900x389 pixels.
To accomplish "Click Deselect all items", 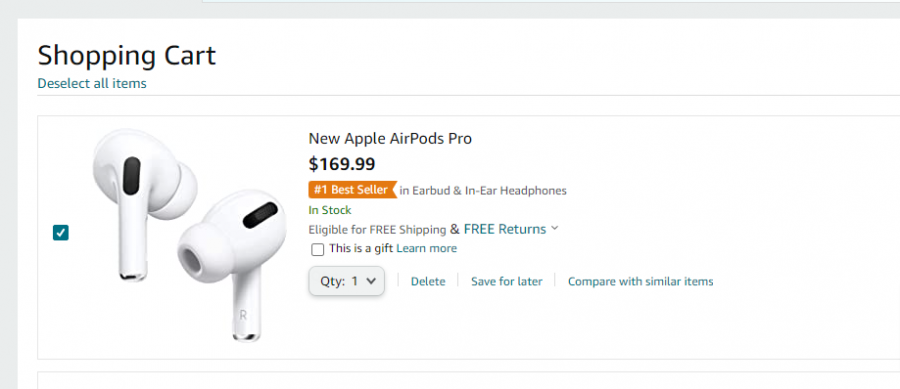I will pos(92,84).
